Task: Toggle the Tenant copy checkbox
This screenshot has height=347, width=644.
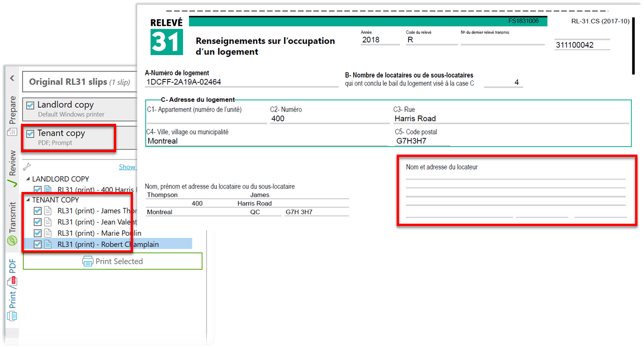Action: tap(30, 134)
